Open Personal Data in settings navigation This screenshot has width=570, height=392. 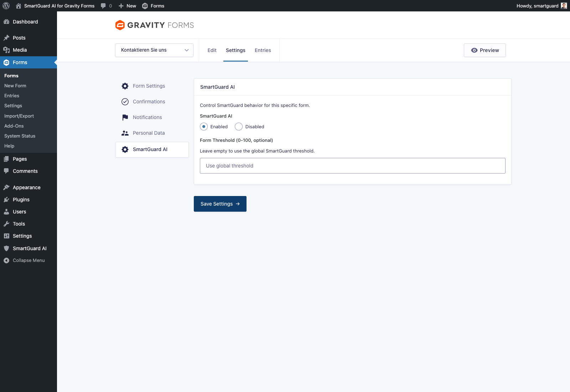[149, 133]
